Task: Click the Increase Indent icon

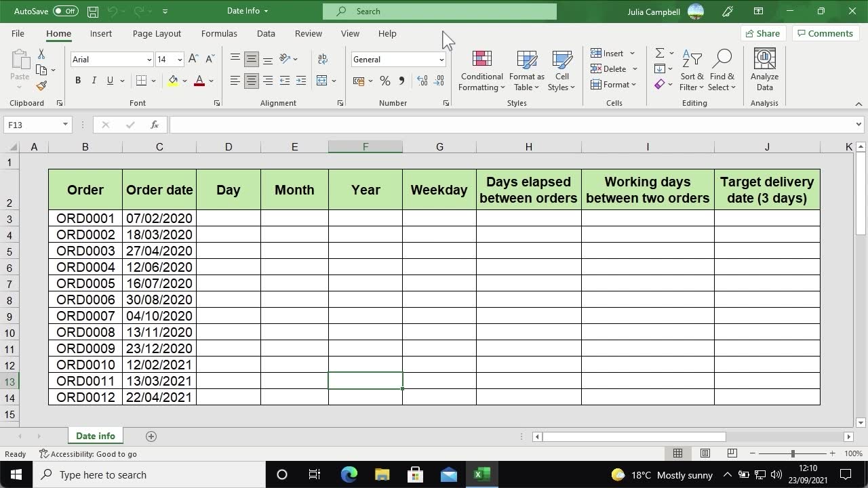Action: pos(301,81)
